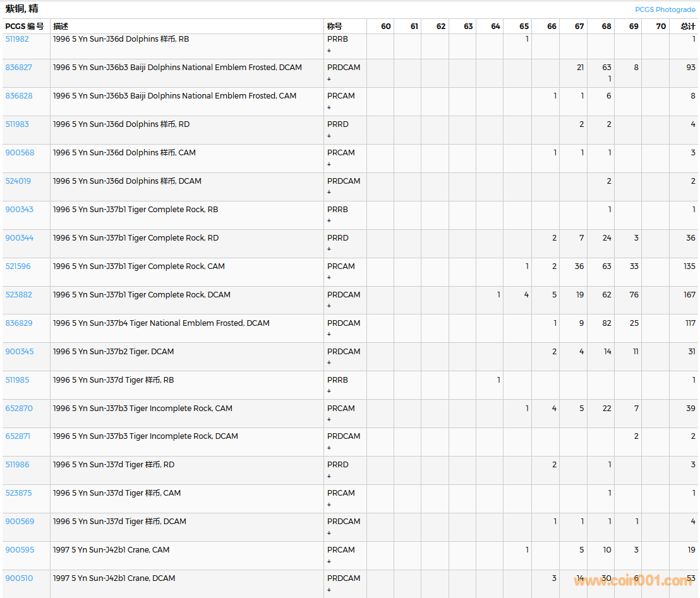
Task: Click PCGS number 523882
Action: coord(18,295)
